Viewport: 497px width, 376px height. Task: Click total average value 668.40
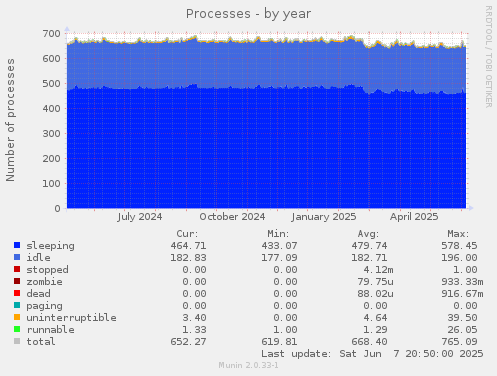(369, 342)
